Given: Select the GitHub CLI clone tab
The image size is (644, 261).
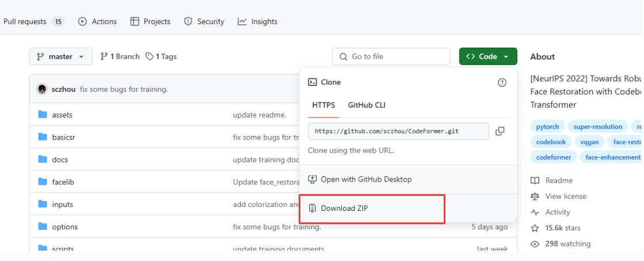Looking at the screenshot, I should [367, 105].
